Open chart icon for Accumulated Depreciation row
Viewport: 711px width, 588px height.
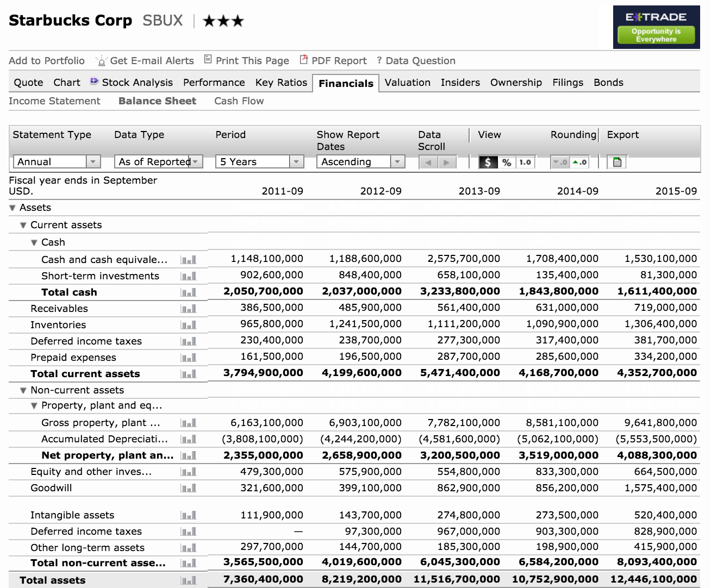point(189,439)
